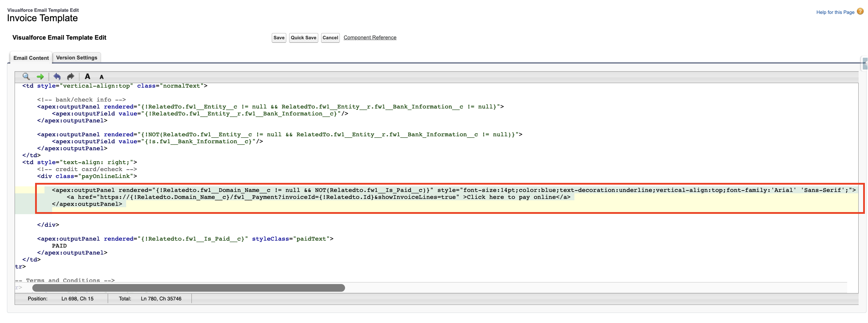This screenshot has height=323, width=868.
Task: Open the Component Reference link
Action: point(370,38)
